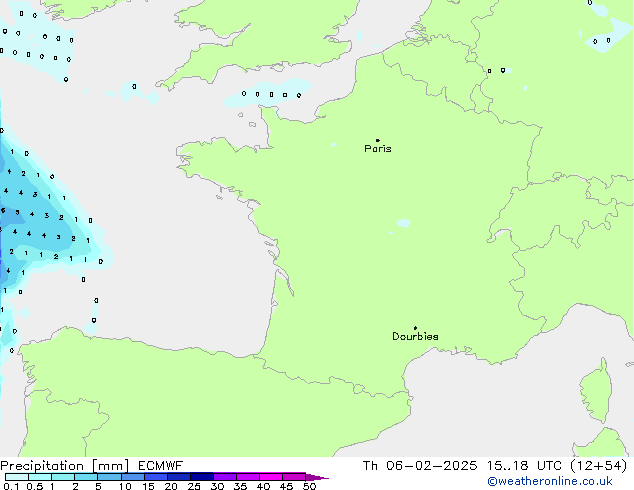Click the legend tick label '10'
634x490 pixels.
[x=125, y=486]
